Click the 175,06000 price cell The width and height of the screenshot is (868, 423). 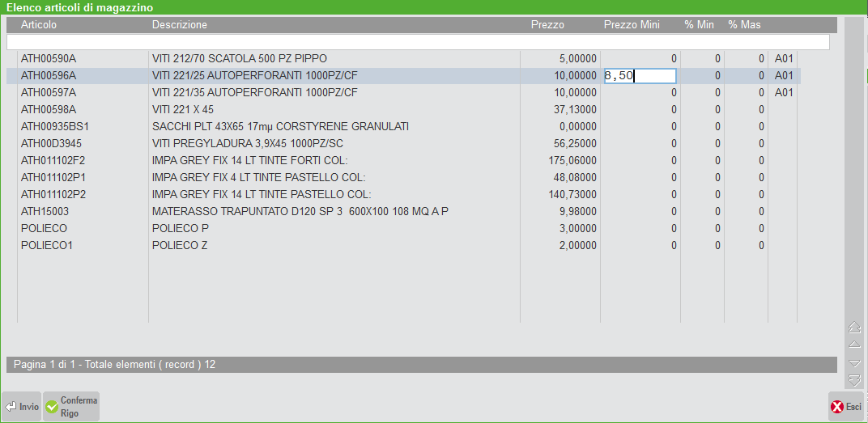pos(572,161)
